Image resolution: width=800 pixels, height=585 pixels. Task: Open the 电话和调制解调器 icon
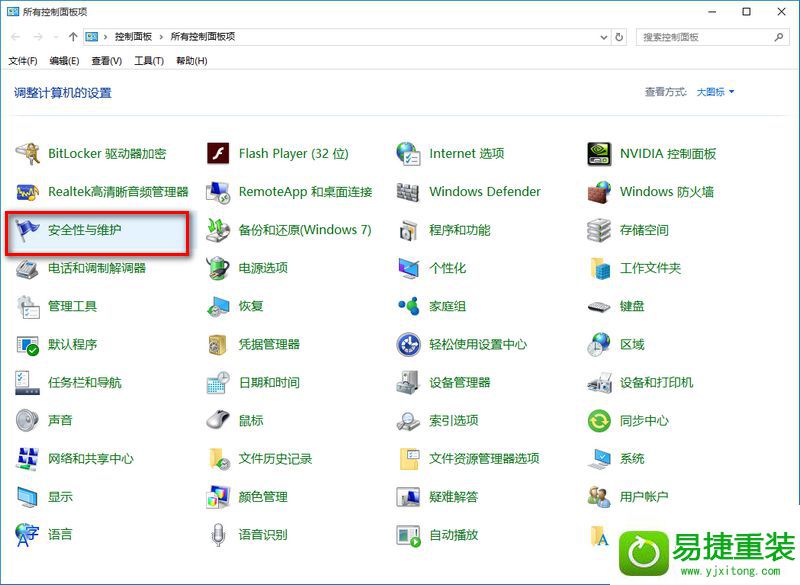[x=27, y=268]
